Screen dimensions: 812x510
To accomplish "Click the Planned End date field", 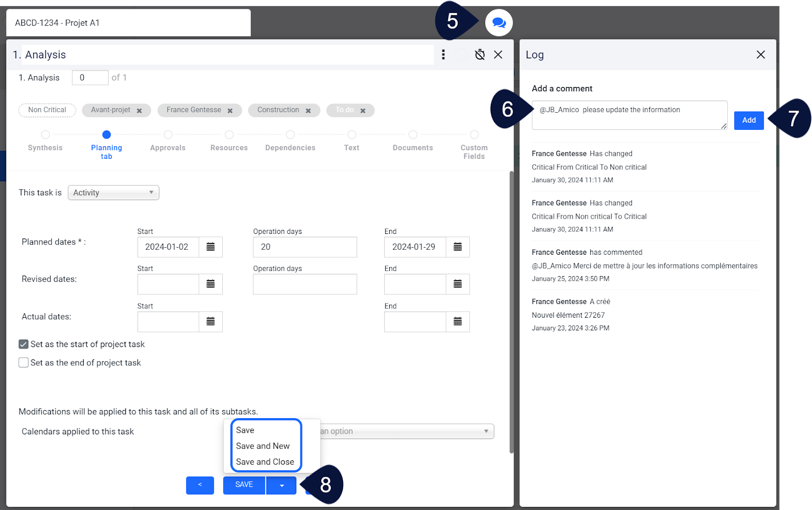I will point(415,247).
